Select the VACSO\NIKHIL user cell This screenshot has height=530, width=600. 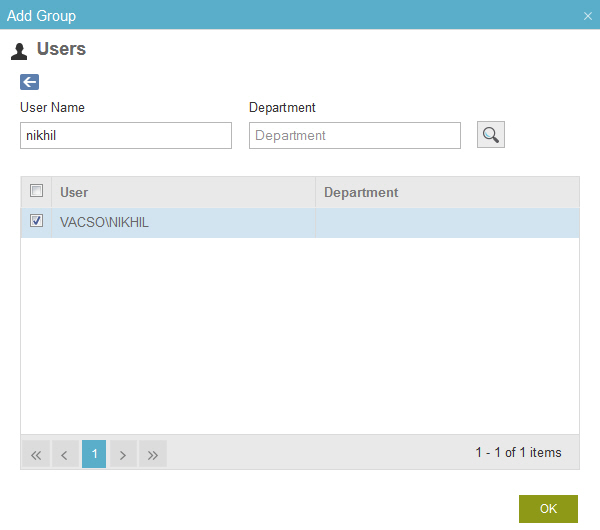point(183,222)
